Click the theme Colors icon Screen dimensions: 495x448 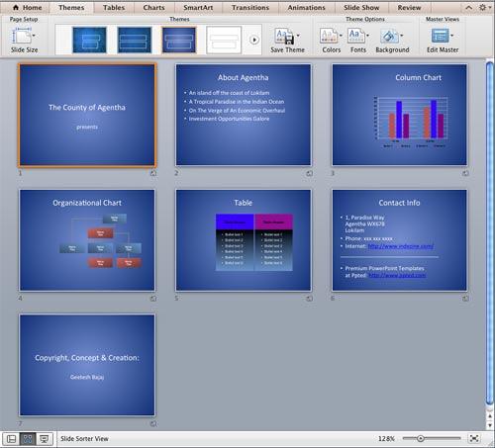tap(329, 36)
